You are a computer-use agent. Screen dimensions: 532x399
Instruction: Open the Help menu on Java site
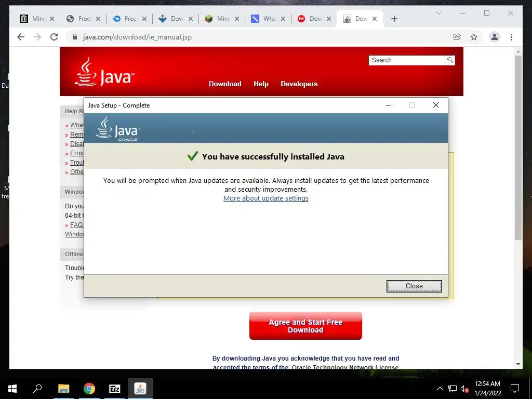(x=261, y=84)
